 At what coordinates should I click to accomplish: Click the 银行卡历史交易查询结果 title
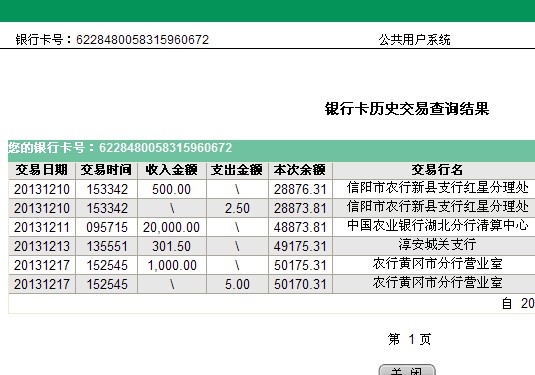point(407,109)
